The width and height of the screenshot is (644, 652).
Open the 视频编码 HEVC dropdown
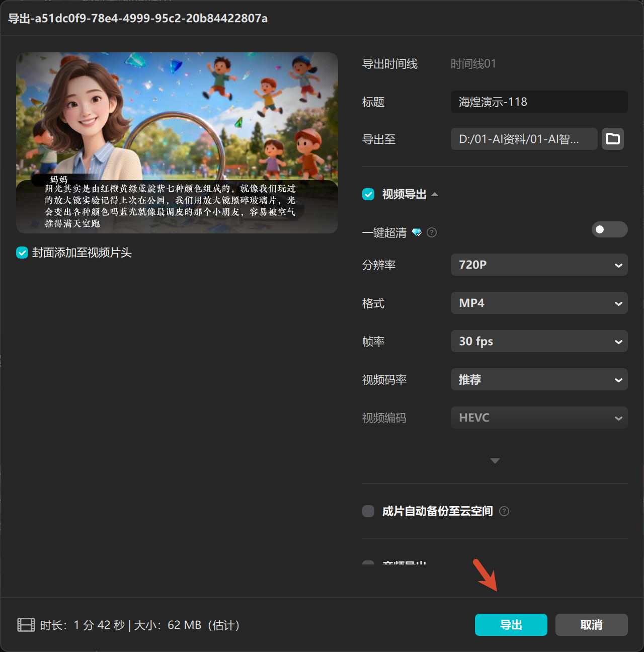(x=538, y=418)
